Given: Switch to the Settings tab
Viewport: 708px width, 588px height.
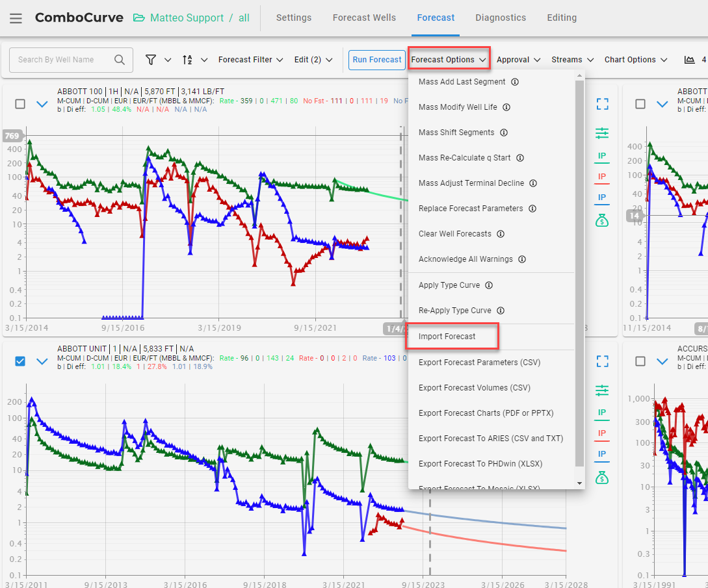Looking at the screenshot, I should 294,18.
